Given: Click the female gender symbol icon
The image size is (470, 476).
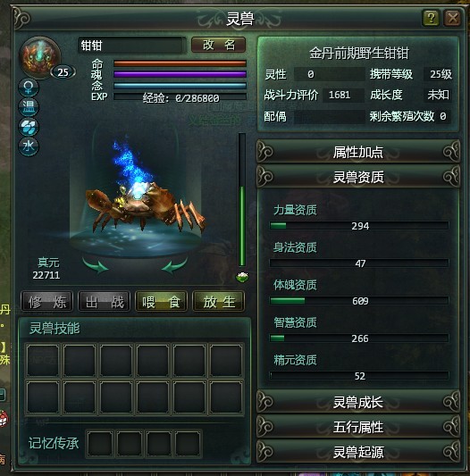Looking at the screenshot, I should tap(29, 88).
